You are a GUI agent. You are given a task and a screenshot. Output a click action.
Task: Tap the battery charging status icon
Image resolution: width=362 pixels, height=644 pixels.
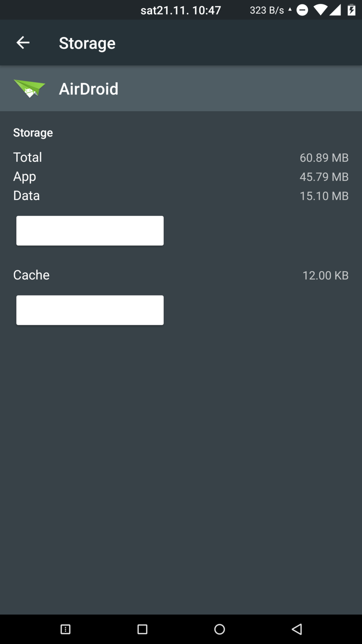tap(351, 10)
